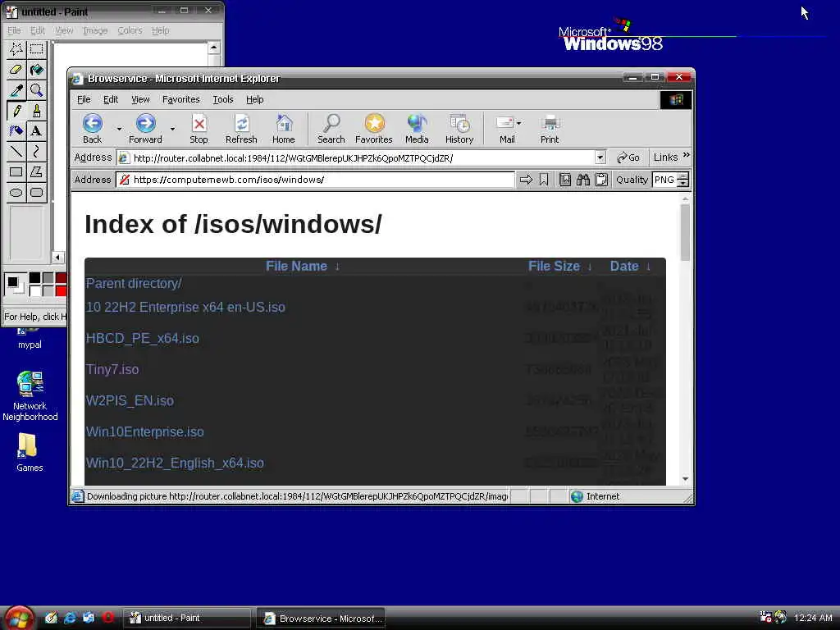The width and height of the screenshot is (840, 630).
Task: Stop the page from loading
Action: (x=199, y=129)
